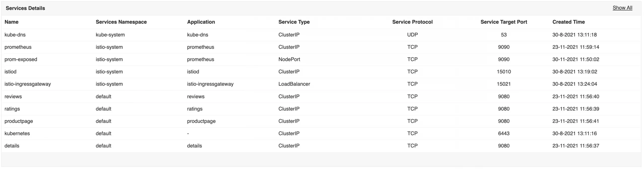This screenshot has width=644, height=169.
Task: Click the Show All link
Action: tap(622, 8)
